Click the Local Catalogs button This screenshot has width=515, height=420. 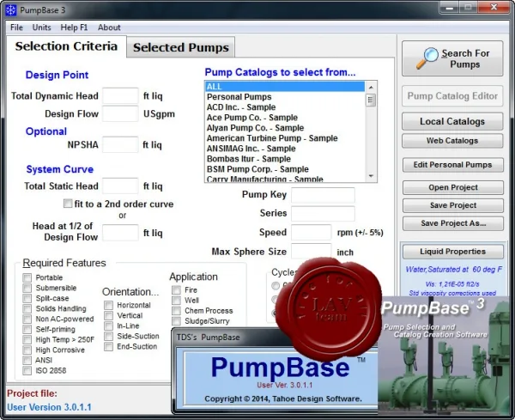(x=452, y=122)
